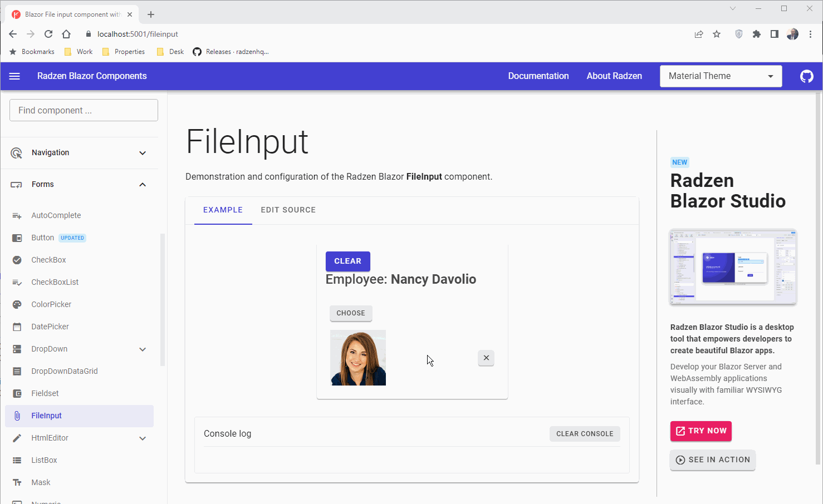The height and width of the screenshot is (504, 823).
Task: Select the Blazor File input browser tab
Action: [71, 14]
